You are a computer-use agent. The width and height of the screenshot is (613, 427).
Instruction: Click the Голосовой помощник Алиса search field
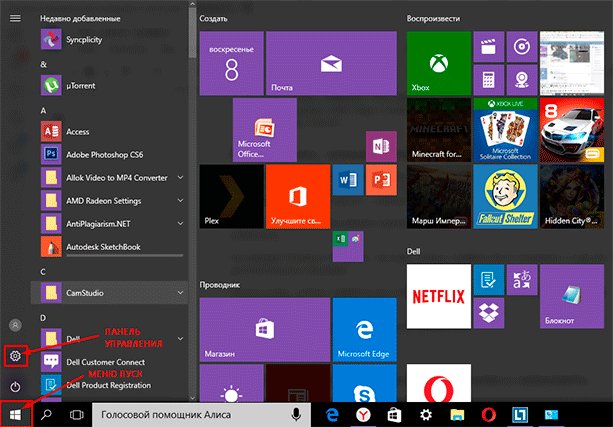pyautogui.click(x=201, y=414)
